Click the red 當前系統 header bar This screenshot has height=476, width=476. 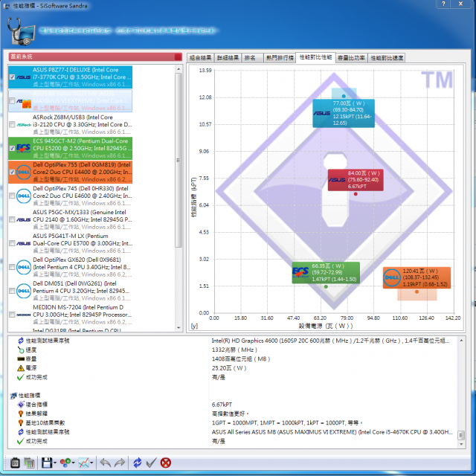(95, 57)
